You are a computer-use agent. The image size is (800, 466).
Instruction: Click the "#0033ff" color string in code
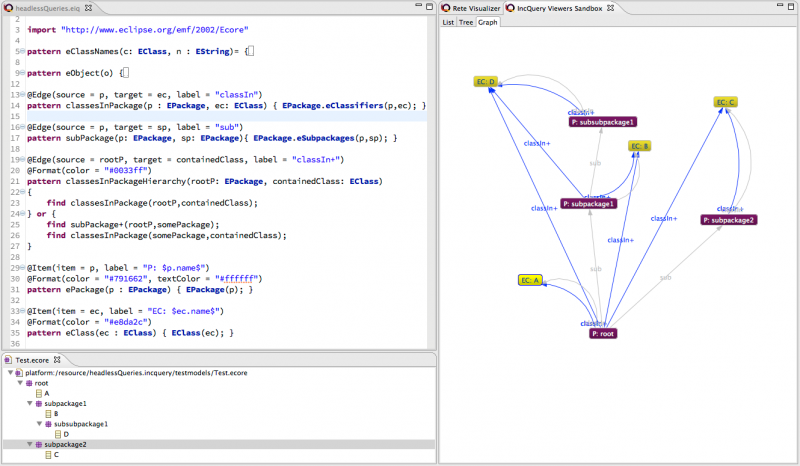128,170
